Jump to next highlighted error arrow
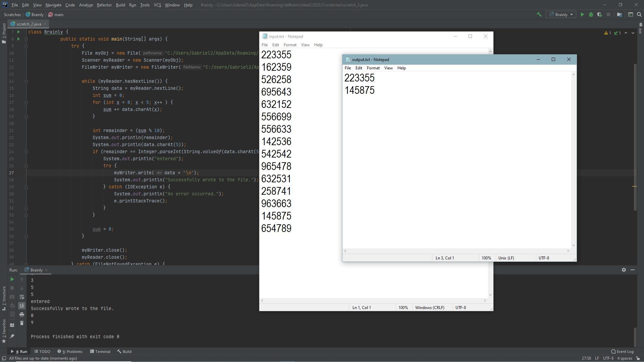Image resolution: width=644 pixels, height=362 pixels. coord(633,33)
